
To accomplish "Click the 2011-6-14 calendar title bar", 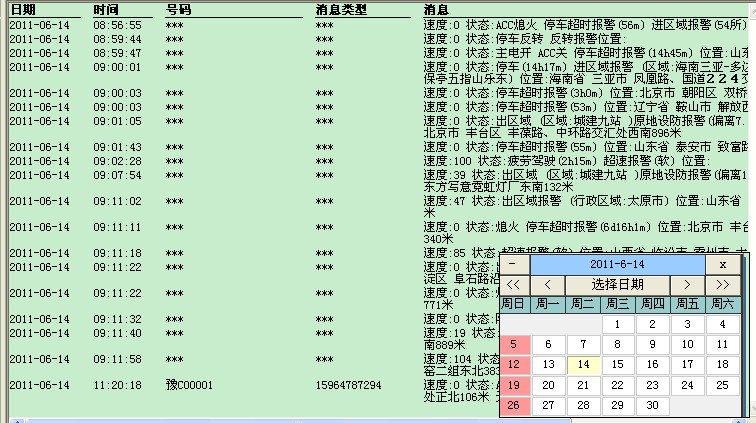I will (x=617, y=264).
